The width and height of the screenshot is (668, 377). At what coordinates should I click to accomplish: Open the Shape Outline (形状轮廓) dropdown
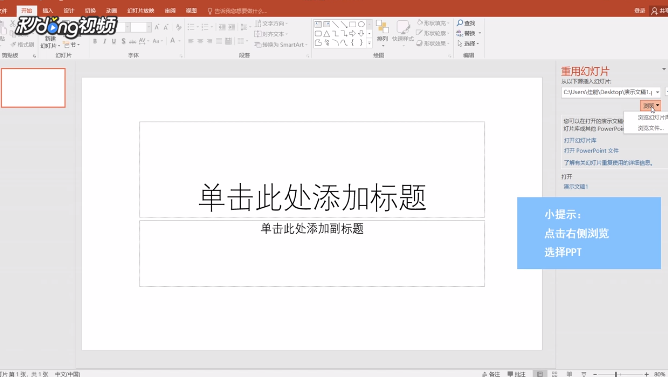tap(433, 33)
